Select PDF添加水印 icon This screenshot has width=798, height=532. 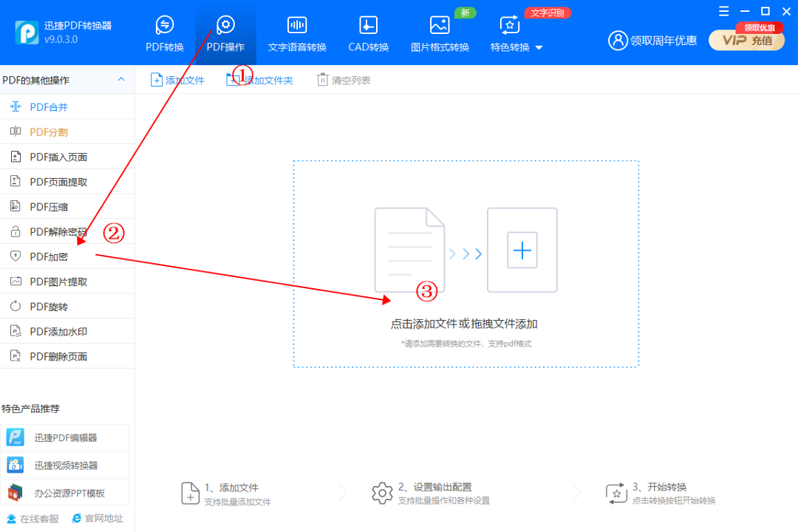[16, 331]
